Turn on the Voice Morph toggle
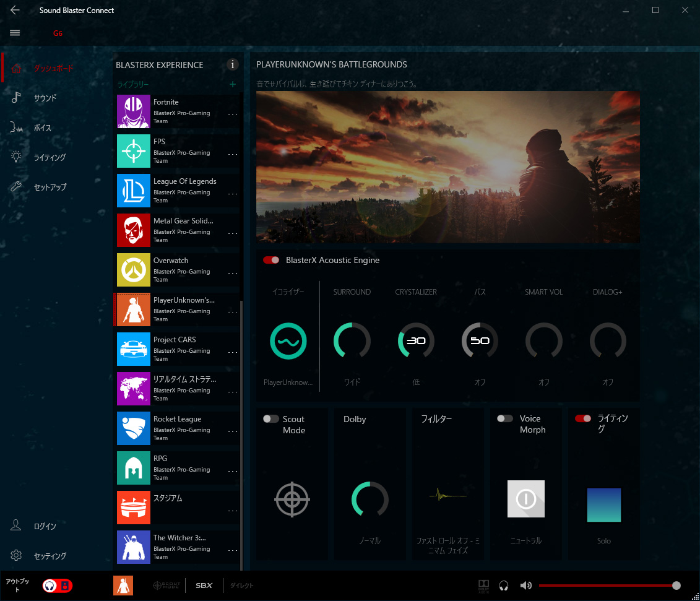700x601 pixels. pos(505,419)
